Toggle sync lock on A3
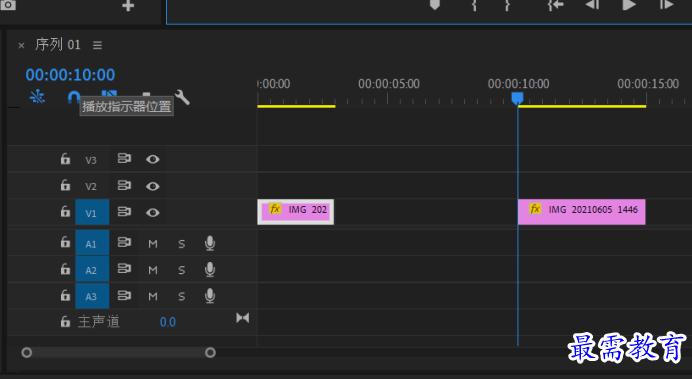 pyautogui.click(x=124, y=295)
